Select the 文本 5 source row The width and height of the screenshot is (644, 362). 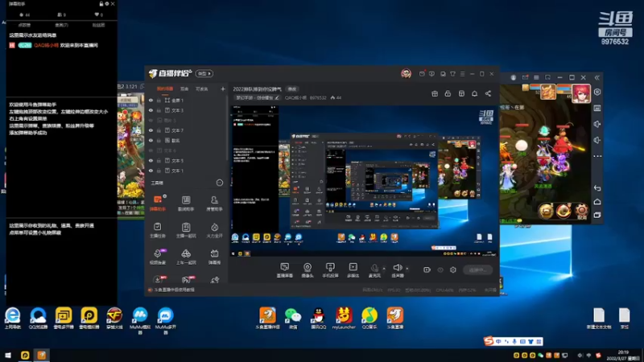(187, 161)
